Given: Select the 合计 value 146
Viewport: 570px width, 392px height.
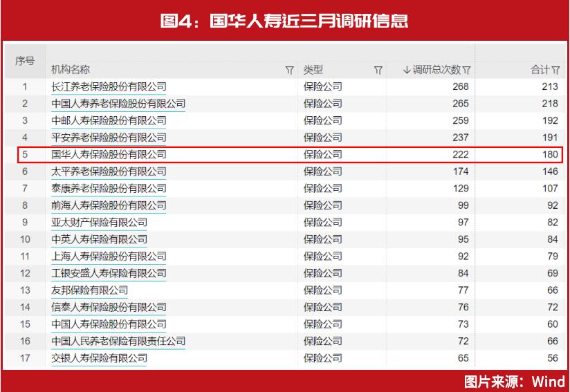Looking at the screenshot, I should 550,171.
